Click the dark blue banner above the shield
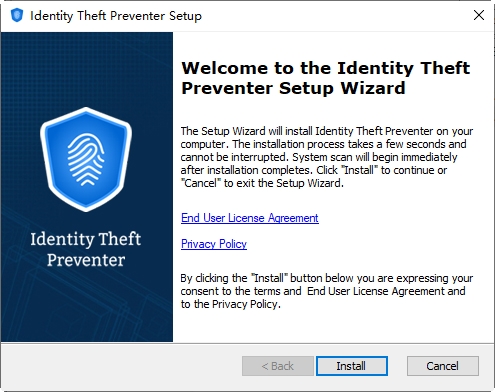Viewport: 495px width, 392px height. point(87,68)
